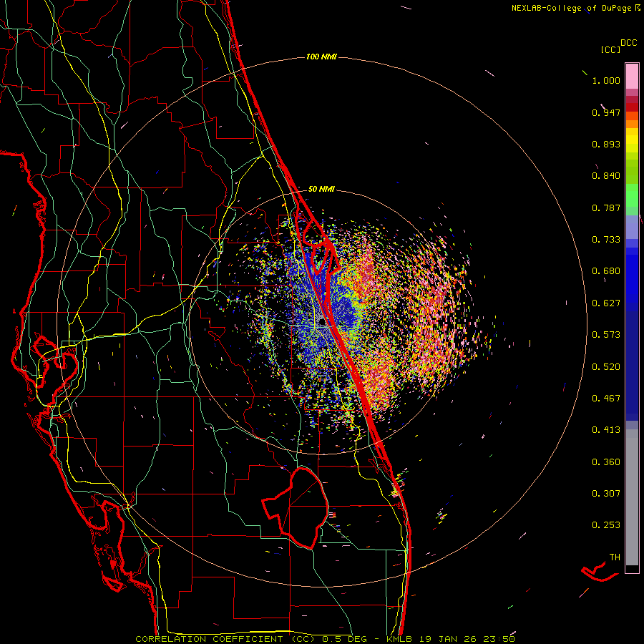Click the 0.520 scale value

[606, 367]
